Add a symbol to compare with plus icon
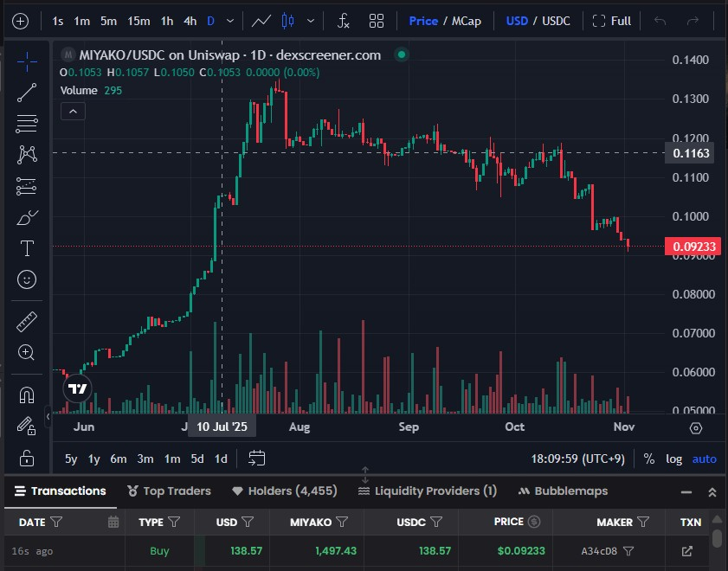This screenshot has width=728, height=571. [x=21, y=22]
